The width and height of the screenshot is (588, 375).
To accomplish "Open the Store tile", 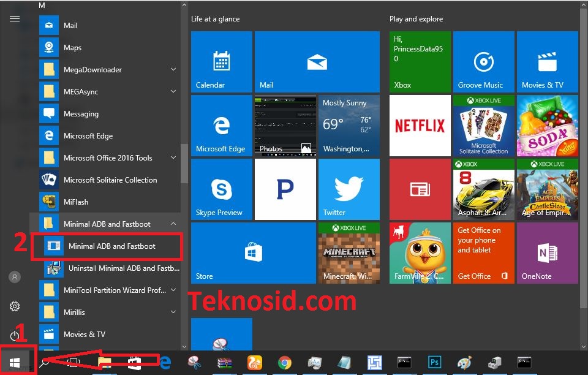I will coord(254,252).
